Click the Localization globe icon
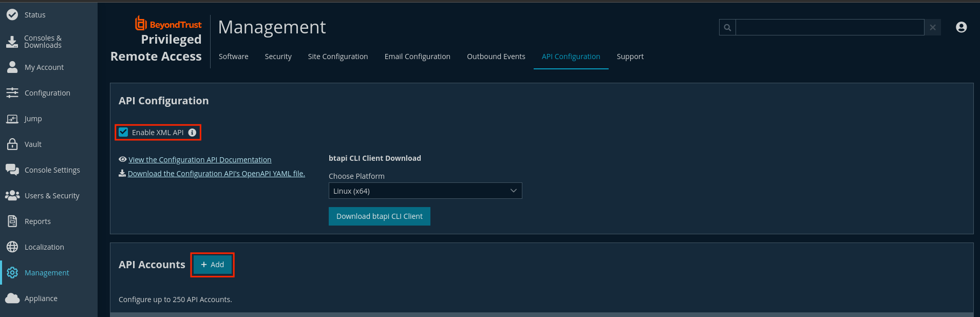This screenshot has width=980, height=317. pyautogui.click(x=12, y=247)
